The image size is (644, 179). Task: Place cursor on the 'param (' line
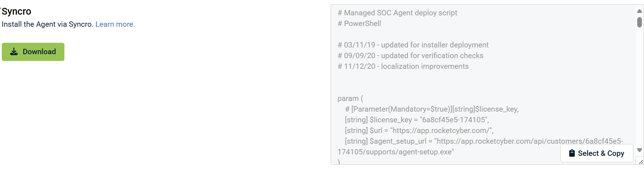[350, 98]
